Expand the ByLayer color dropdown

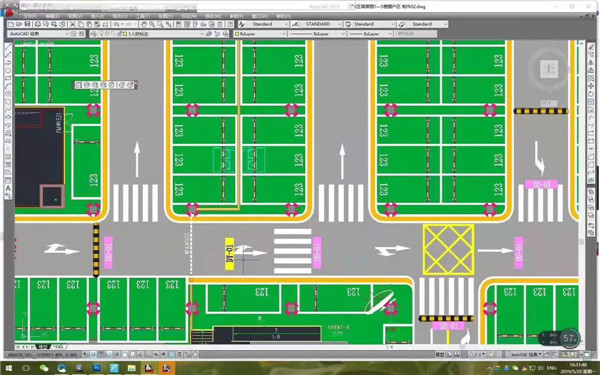[260, 34]
